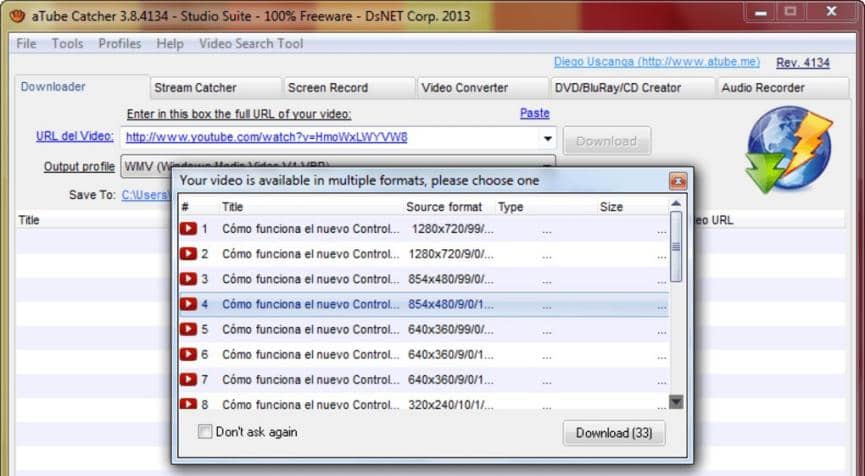
Task: Open the File menu
Action: click(x=26, y=44)
